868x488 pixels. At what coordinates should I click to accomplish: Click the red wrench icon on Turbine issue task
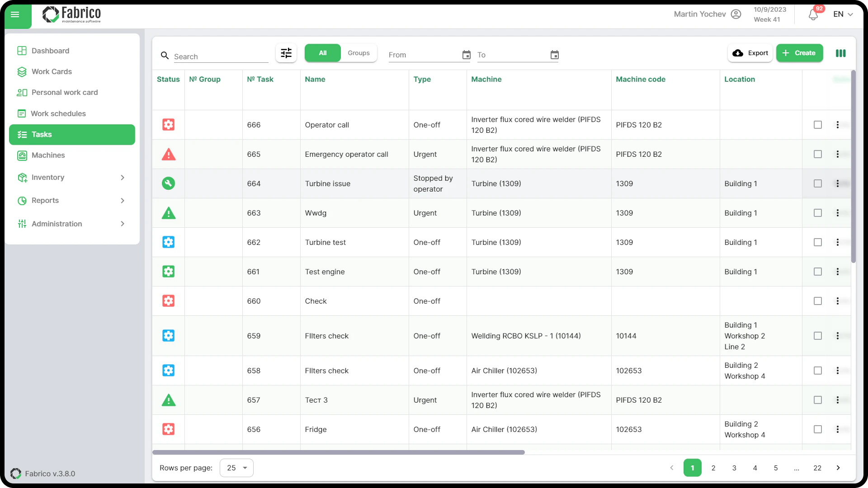tap(168, 183)
